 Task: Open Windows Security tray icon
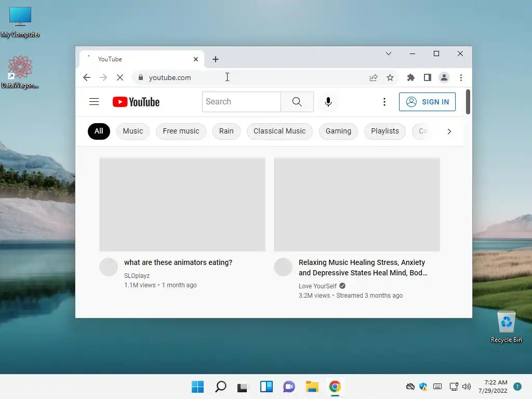point(423,387)
